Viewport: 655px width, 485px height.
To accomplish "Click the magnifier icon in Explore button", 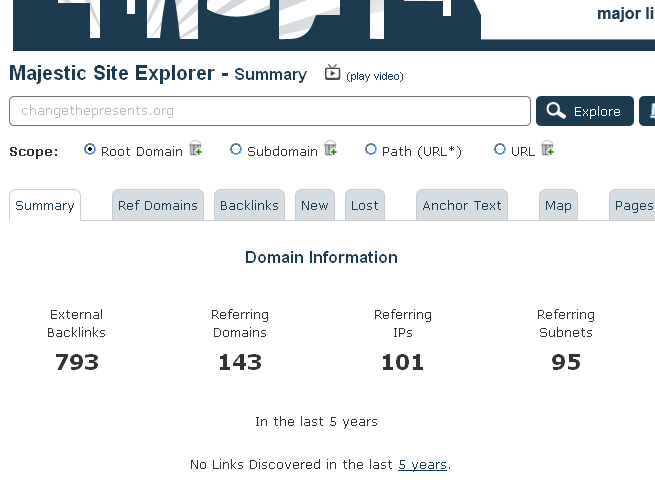I will pos(556,111).
